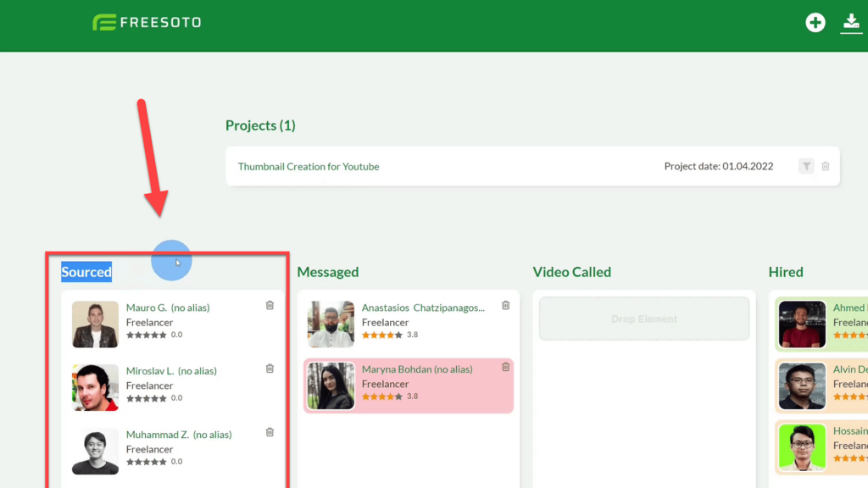Click Anastasios 3.8 star rating
This screenshot has width=868, height=488.
tap(382, 335)
